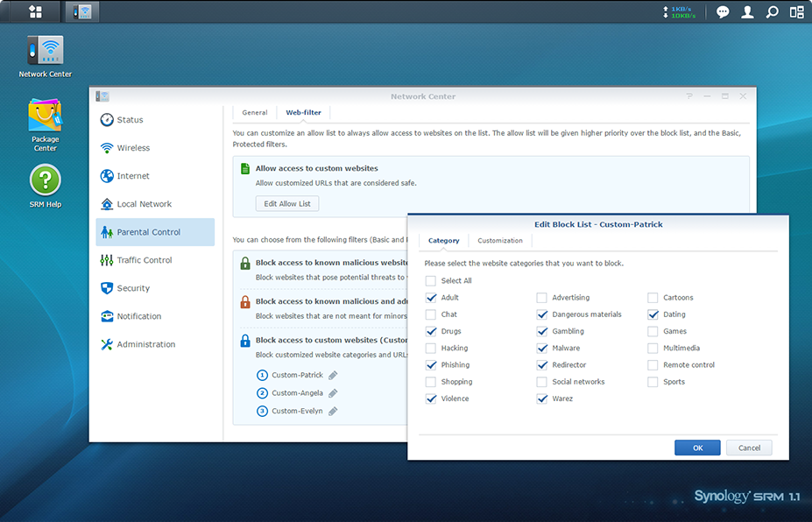Enable blocking for Social networks
The height and width of the screenshot is (522, 812).
click(542, 383)
